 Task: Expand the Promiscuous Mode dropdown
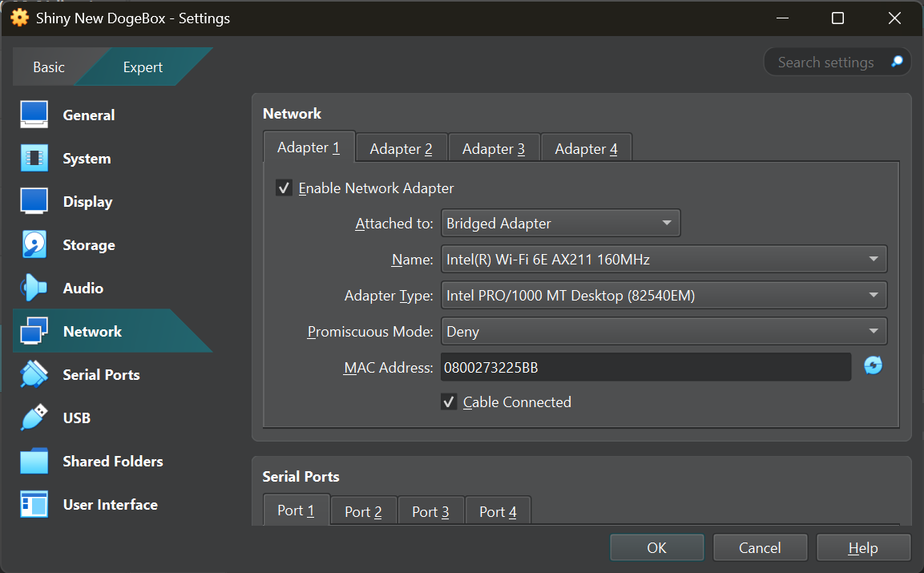664,331
